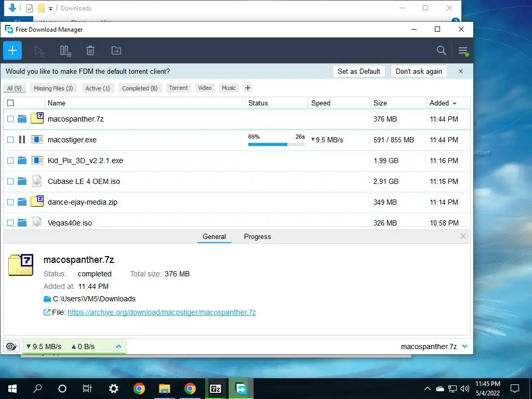Click the pause all downloads toolbar icon

pyautogui.click(x=65, y=51)
